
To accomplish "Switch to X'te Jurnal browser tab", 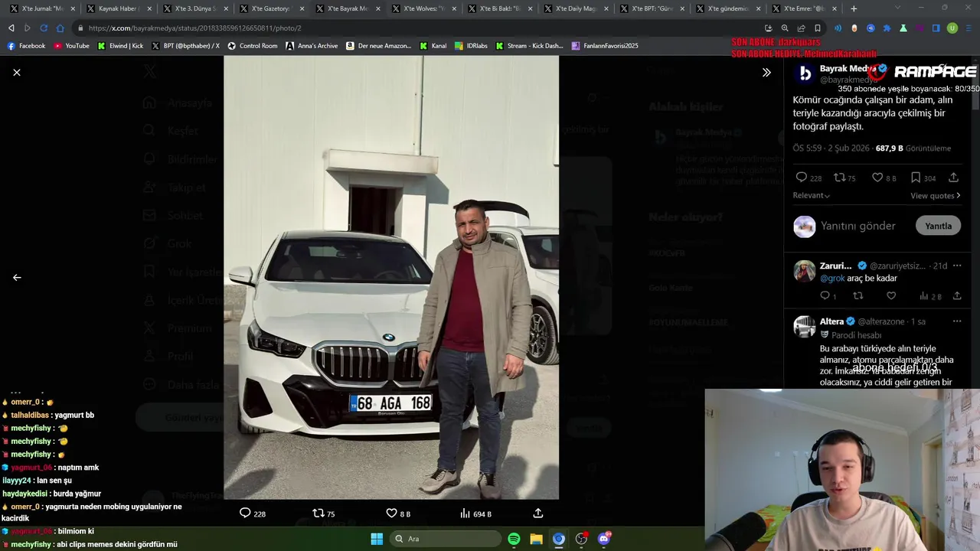I will coord(42,8).
